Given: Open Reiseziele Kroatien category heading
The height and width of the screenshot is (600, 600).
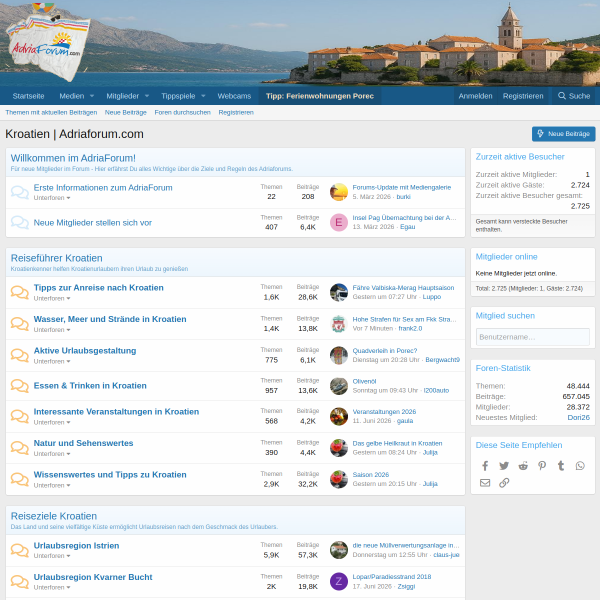Looking at the screenshot, I should (x=54, y=516).
